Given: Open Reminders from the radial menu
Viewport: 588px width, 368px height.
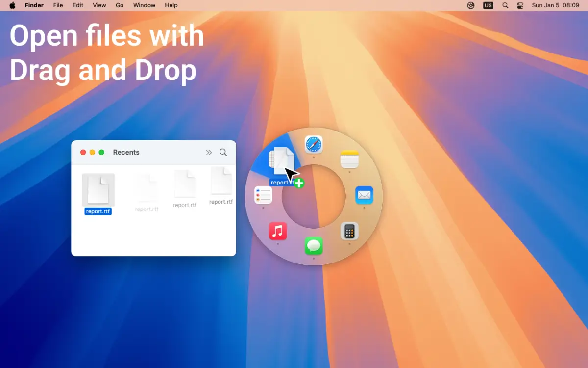Looking at the screenshot, I should (x=263, y=195).
